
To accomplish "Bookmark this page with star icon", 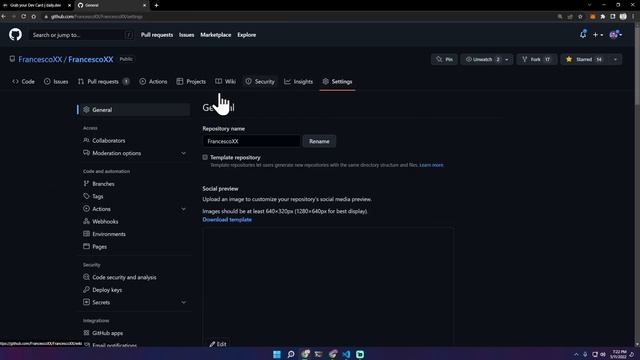I will [580, 17].
